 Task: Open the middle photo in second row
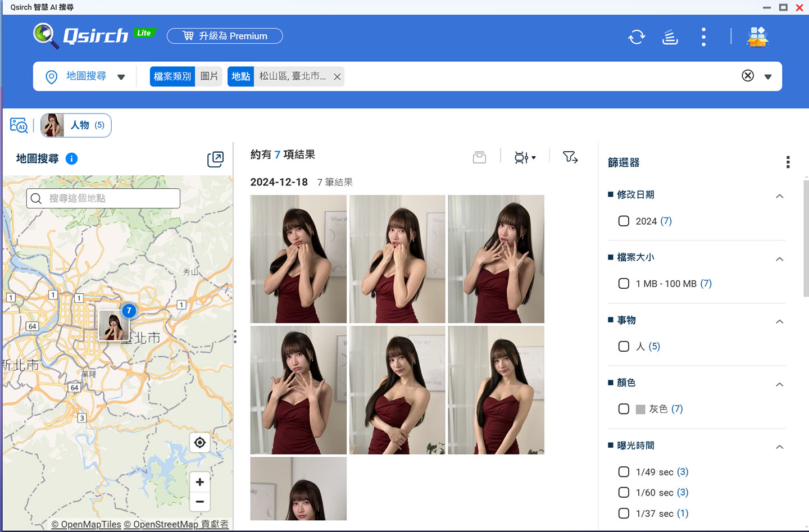click(397, 390)
